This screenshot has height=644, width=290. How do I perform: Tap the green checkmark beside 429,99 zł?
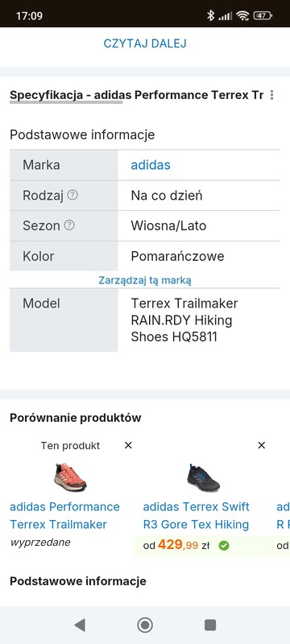coord(224,546)
